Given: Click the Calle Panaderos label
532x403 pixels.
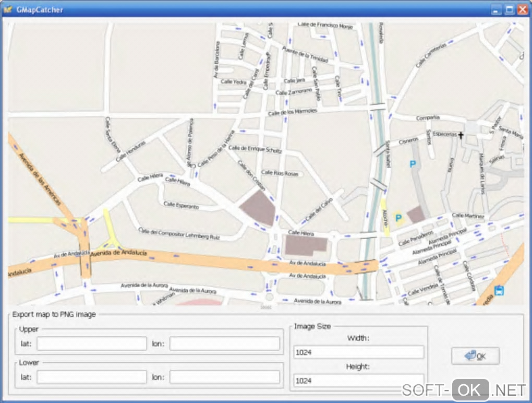Looking at the screenshot, I should click(x=416, y=238).
